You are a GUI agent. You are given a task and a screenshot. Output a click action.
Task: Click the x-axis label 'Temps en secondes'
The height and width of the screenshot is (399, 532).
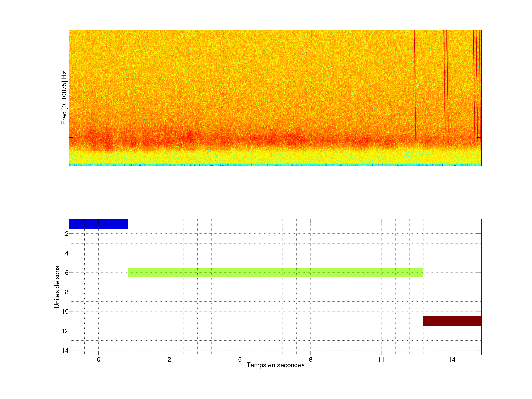click(x=275, y=365)
